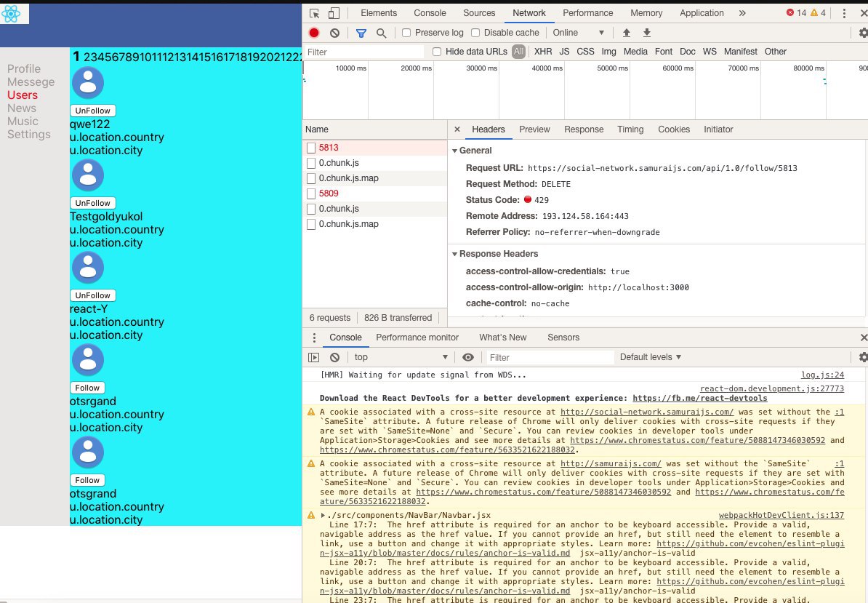The width and height of the screenshot is (868, 603).
Task: Toggle the network filter funnel icon
Action: 361,33
